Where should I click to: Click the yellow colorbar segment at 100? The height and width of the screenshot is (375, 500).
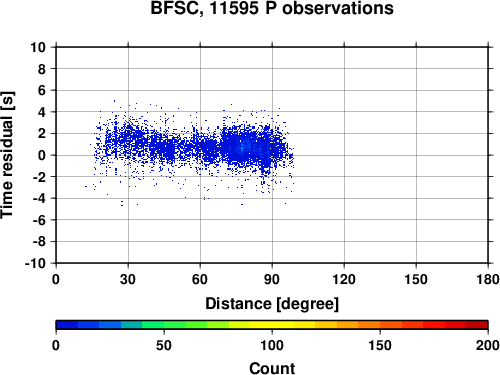point(272,325)
